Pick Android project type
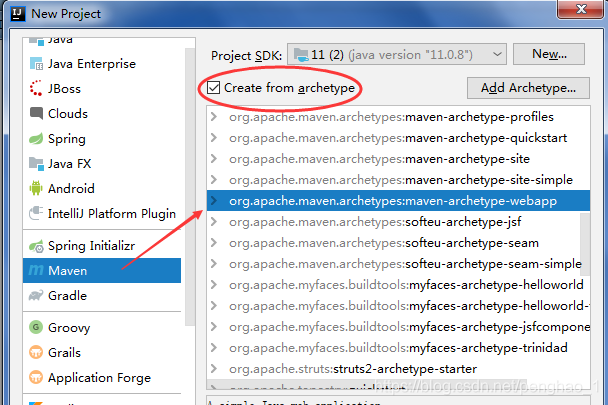Viewport: 608px width, 405px height. (102, 189)
